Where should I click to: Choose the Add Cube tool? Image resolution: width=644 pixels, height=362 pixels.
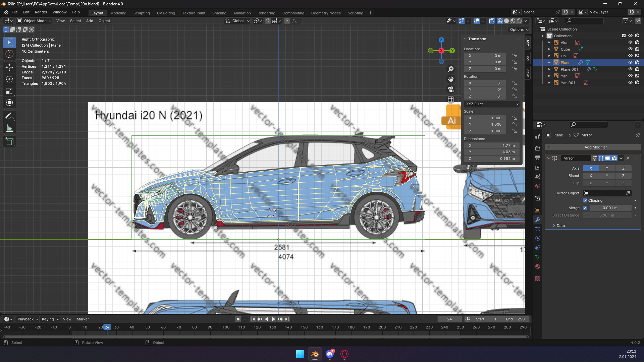pyautogui.click(x=9, y=141)
